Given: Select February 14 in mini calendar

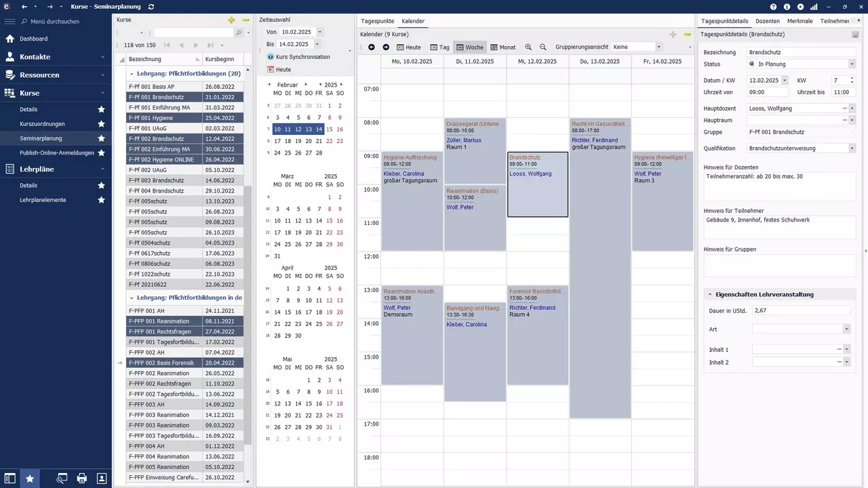Looking at the screenshot, I should tap(319, 129).
